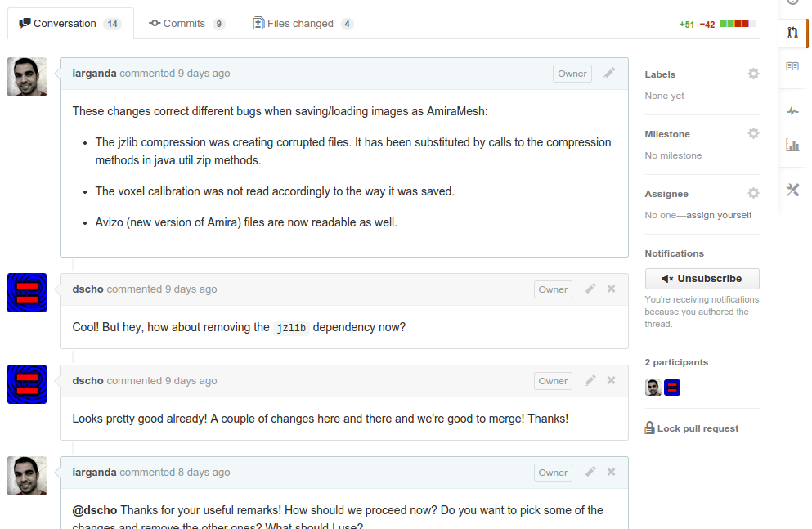The width and height of the screenshot is (812, 529).
Task: Edit iarganda's first comment with pencil icon
Action: click(609, 74)
